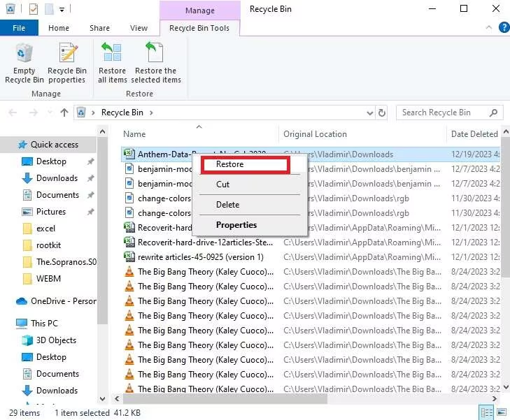Click the Search Recycle Bin field
Viewport: 510px width, 420px height.
(443, 113)
